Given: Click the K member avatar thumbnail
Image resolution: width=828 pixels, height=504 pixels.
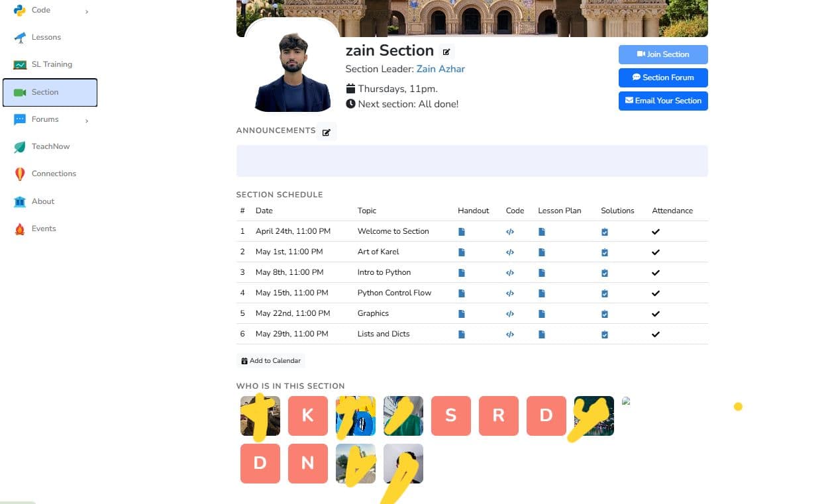Looking at the screenshot, I should [x=307, y=415].
